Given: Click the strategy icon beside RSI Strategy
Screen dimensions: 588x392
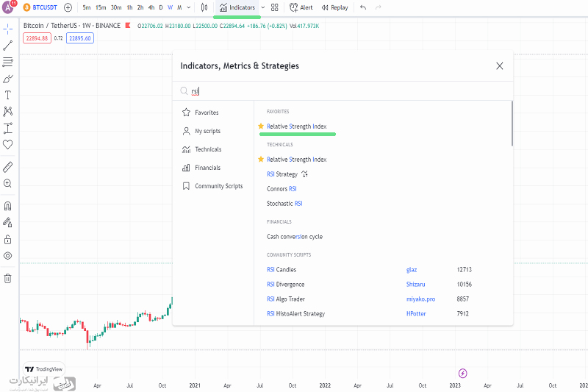Looking at the screenshot, I should click(x=304, y=174).
